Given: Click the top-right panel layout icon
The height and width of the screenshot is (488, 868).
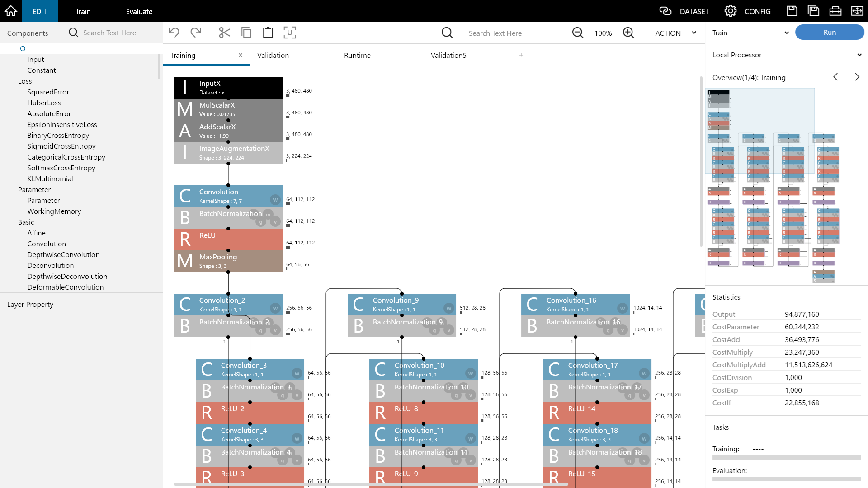Looking at the screenshot, I should click(857, 11).
